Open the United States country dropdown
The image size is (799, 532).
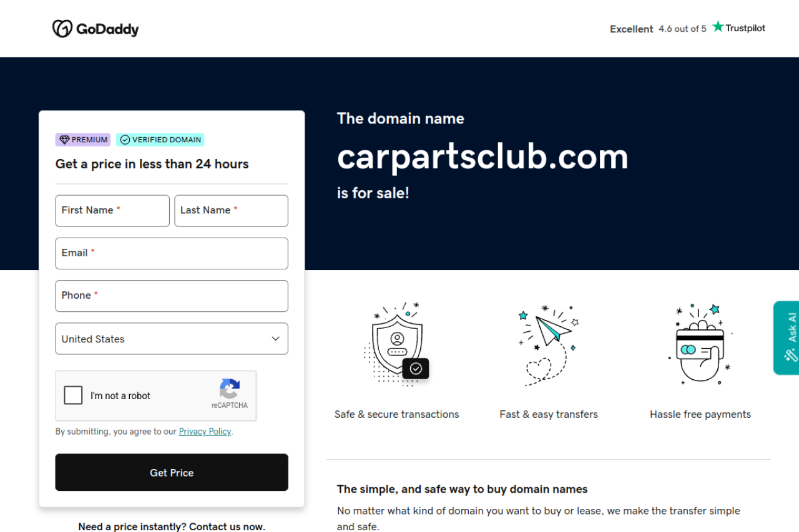[172, 339]
